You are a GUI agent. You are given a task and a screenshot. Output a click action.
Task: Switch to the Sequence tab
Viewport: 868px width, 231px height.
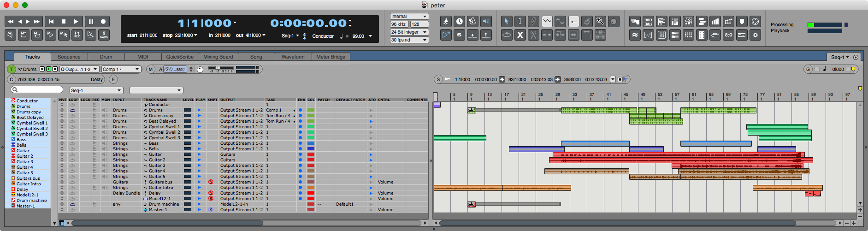point(69,57)
